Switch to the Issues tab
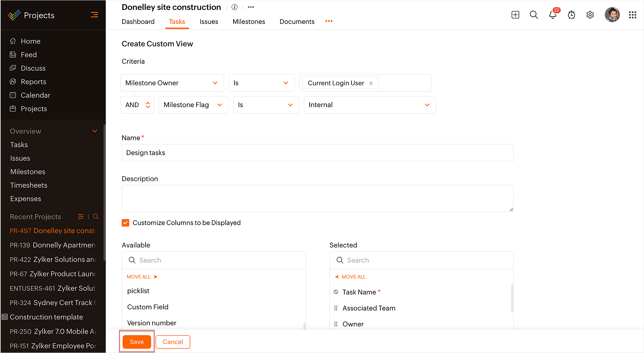 209,22
